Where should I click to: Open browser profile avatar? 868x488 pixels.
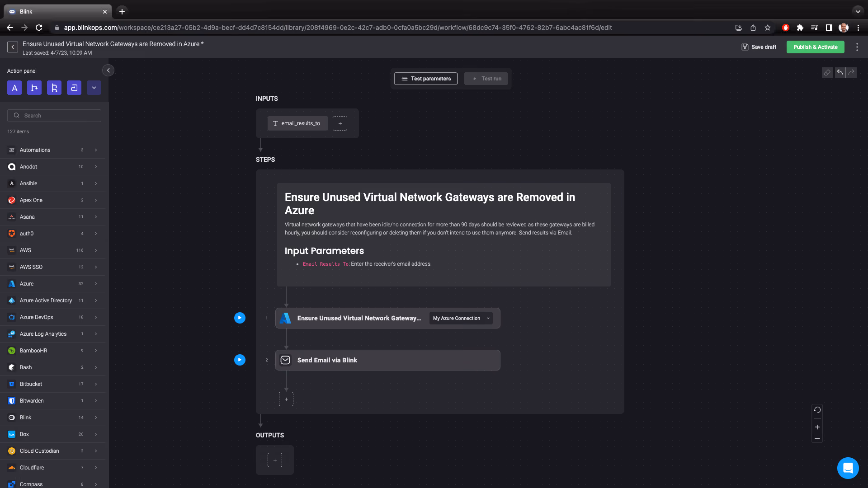pos(844,28)
